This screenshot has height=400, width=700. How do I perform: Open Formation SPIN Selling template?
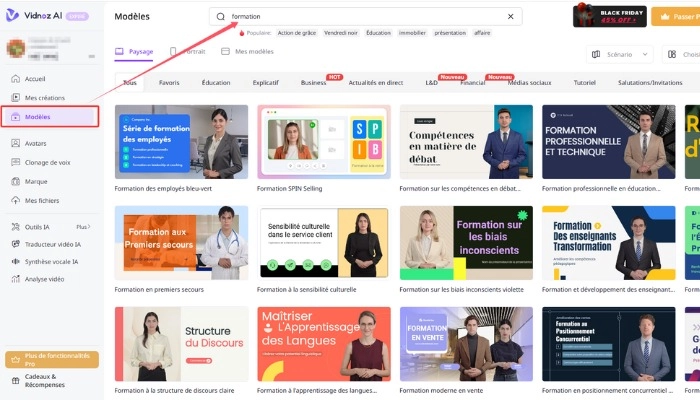click(324, 142)
